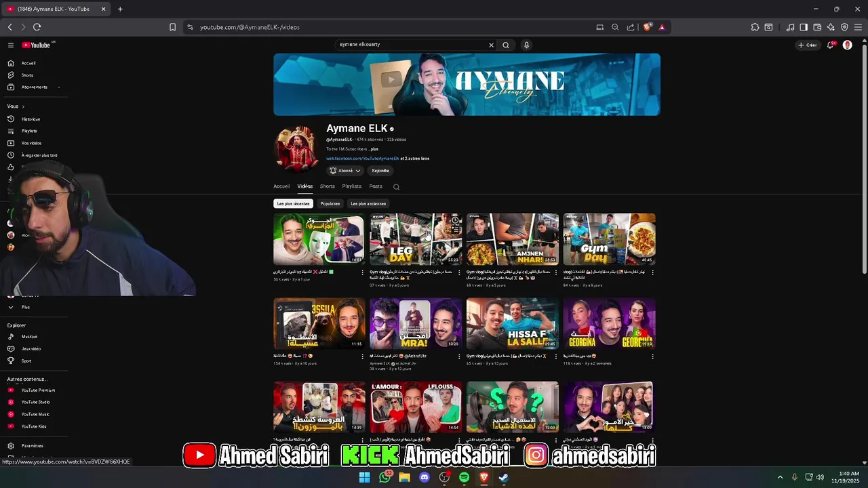Open À regarder plus tard

point(39,155)
